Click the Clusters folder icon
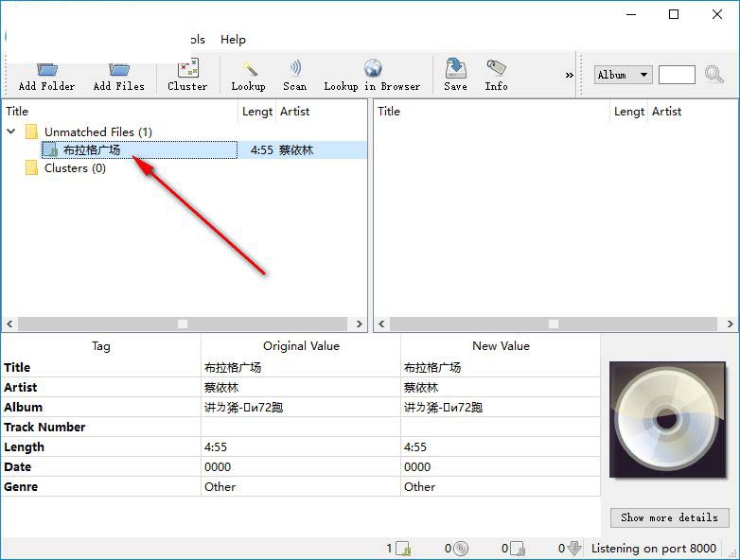Viewport: 740px width, 560px height. coord(31,167)
